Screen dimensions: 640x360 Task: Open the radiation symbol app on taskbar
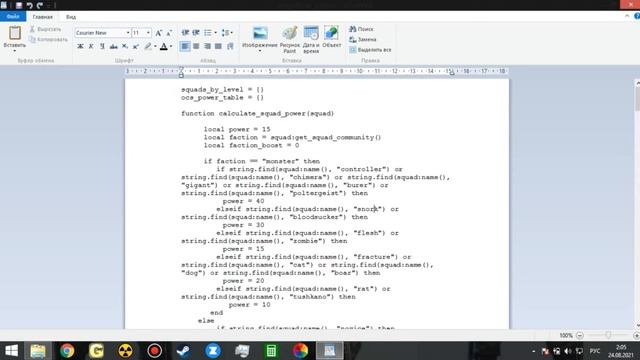tap(125, 351)
